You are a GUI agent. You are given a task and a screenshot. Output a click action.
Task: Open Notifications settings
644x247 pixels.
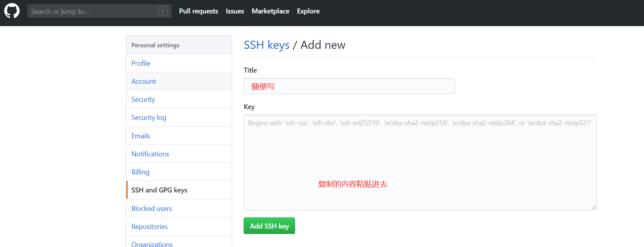click(x=179, y=154)
